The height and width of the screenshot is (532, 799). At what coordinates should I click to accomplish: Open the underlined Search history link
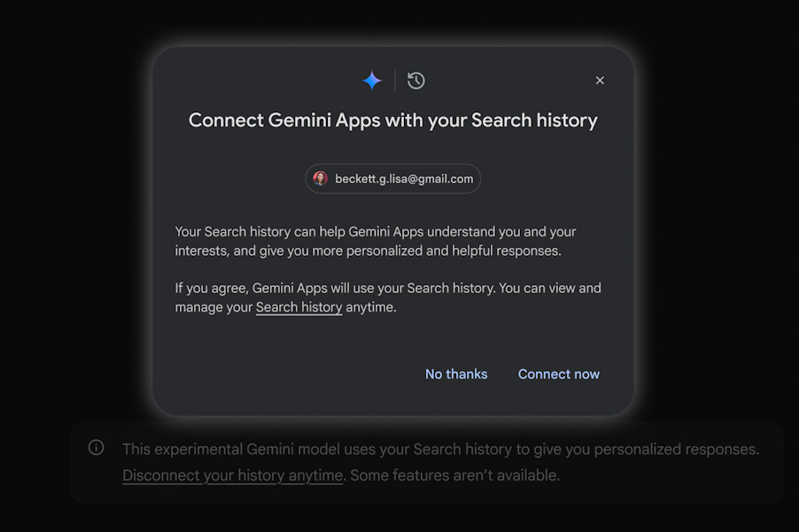click(x=299, y=307)
